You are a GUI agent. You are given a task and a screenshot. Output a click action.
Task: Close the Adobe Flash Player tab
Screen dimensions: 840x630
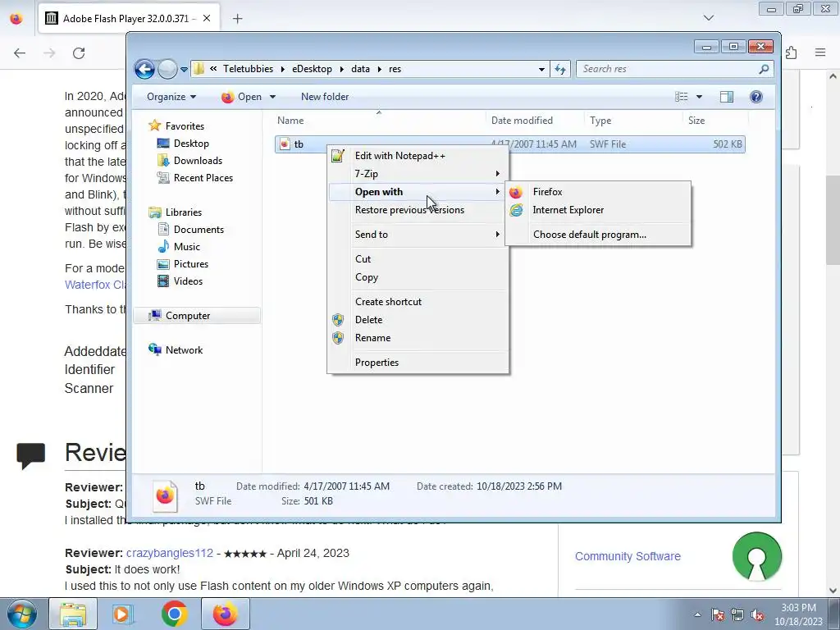[x=207, y=19]
